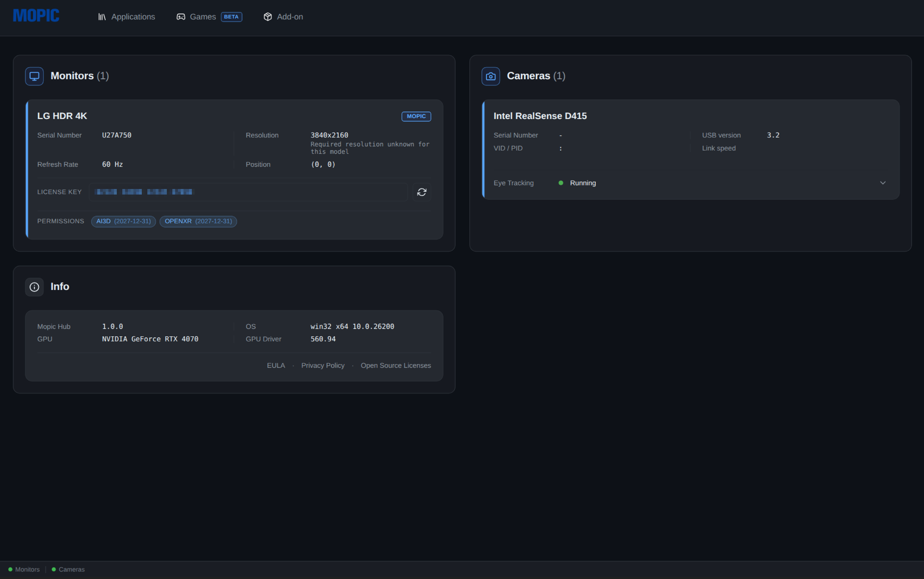Image resolution: width=924 pixels, height=579 pixels.
Task: Expand the Eye Tracking details chevron
Action: tap(883, 183)
